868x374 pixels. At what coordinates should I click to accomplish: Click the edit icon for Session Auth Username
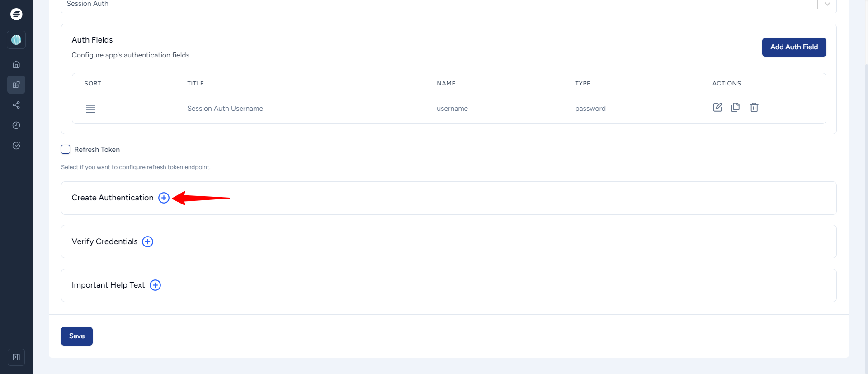tap(717, 108)
